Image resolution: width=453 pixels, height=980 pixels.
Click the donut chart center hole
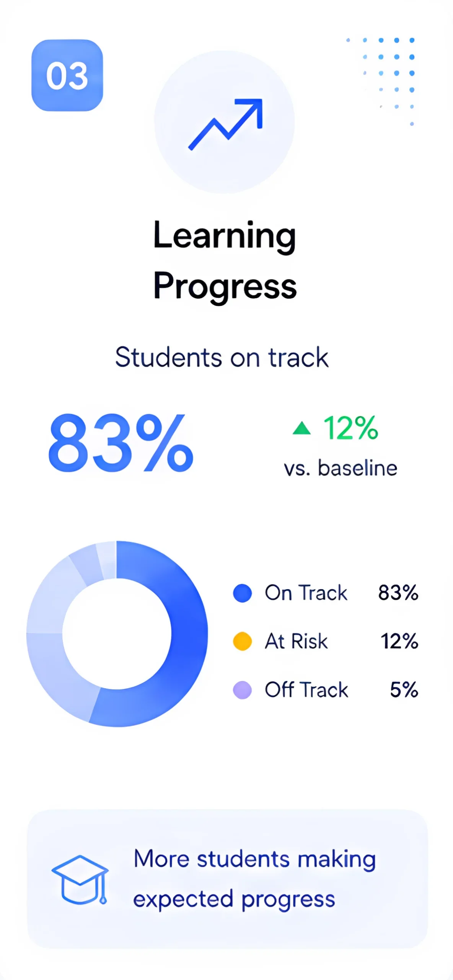click(117, 634)
